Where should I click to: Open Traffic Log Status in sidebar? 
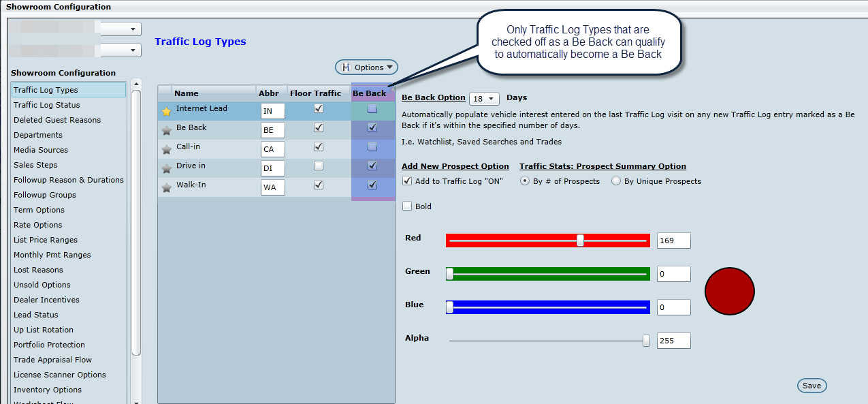46,105
